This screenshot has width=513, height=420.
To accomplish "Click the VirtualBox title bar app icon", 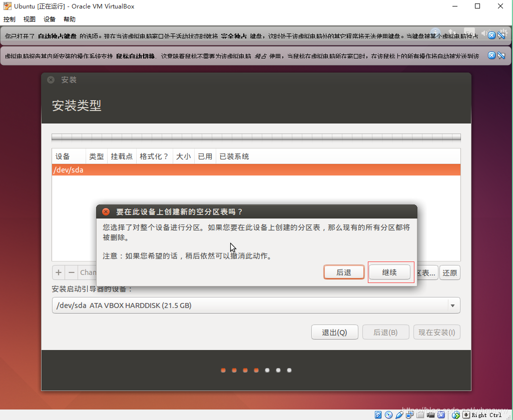I will click(x=7, y=6).
